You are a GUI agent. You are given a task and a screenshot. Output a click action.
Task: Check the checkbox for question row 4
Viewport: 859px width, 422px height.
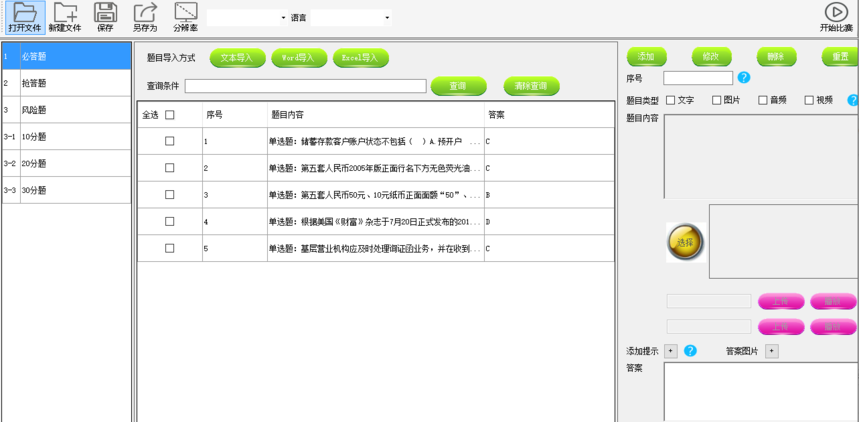click(x=170, y=221)
